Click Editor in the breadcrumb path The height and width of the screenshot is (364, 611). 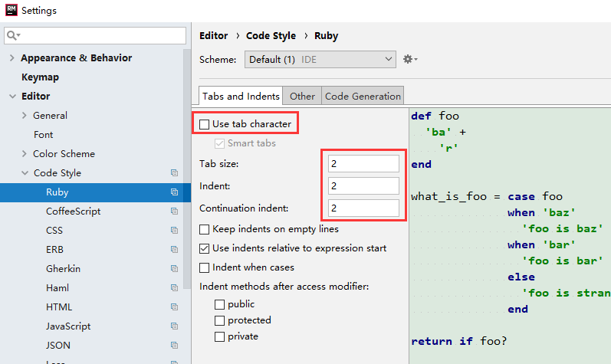tap(213, 36)
